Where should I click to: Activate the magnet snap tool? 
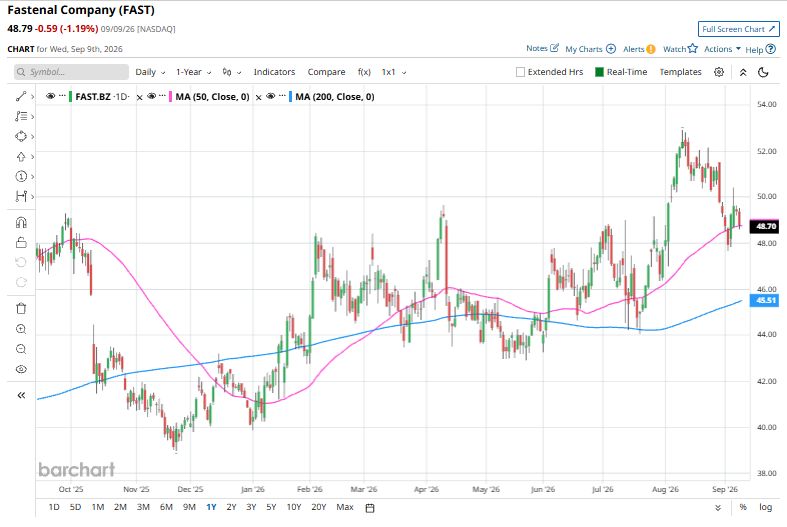[21, 222]
